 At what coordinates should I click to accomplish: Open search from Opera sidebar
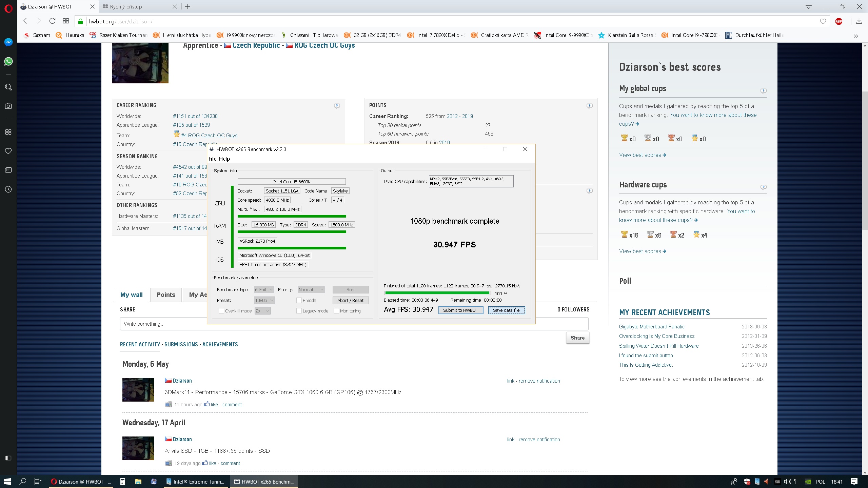point(8,87)
